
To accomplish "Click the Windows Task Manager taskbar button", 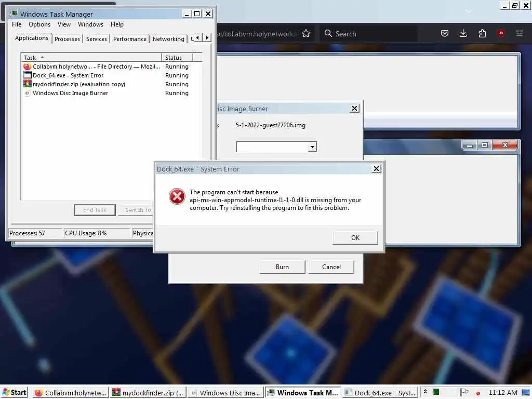I will click(x=303, y=393).
